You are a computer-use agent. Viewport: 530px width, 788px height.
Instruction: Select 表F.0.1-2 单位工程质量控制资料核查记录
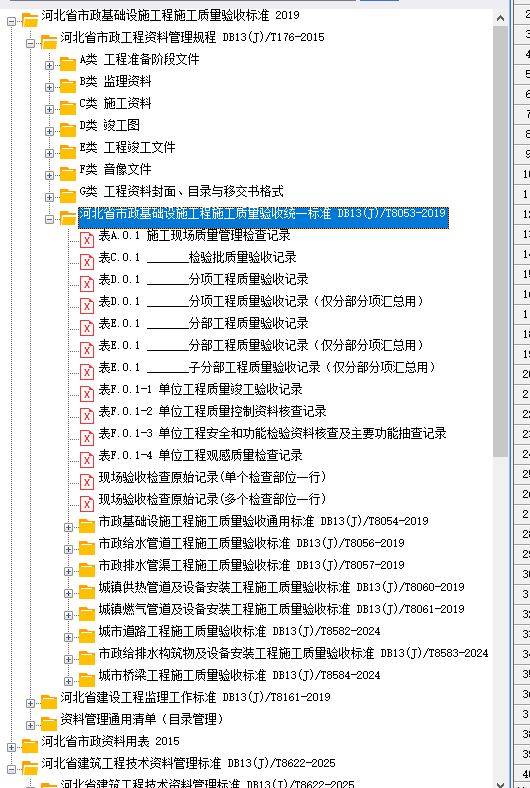(x=213, y=412)
